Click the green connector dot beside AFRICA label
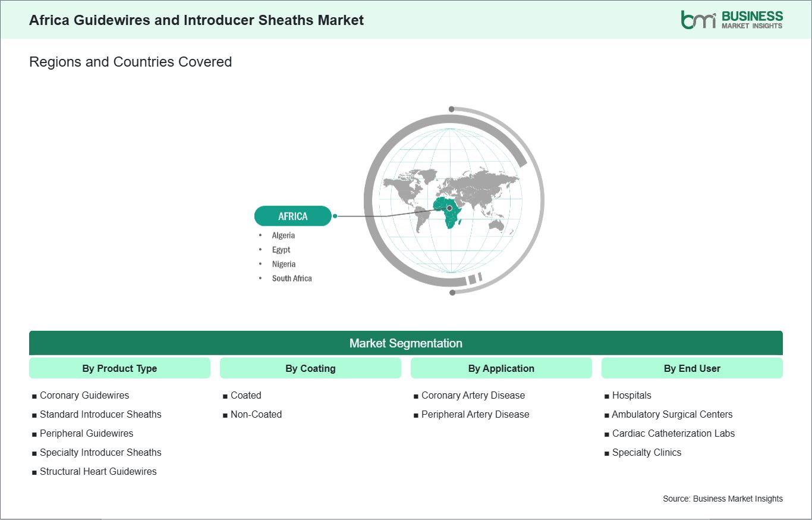 [335, 216]
